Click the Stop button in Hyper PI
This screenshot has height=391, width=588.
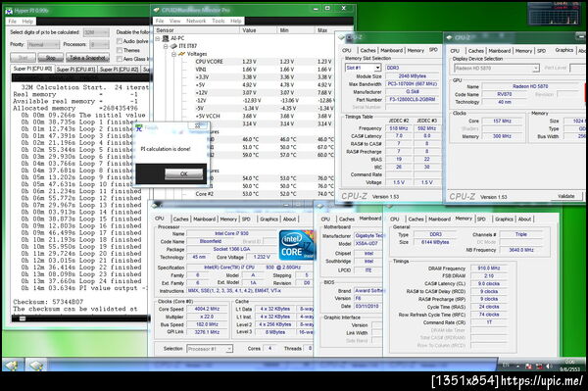coord(51,58)
